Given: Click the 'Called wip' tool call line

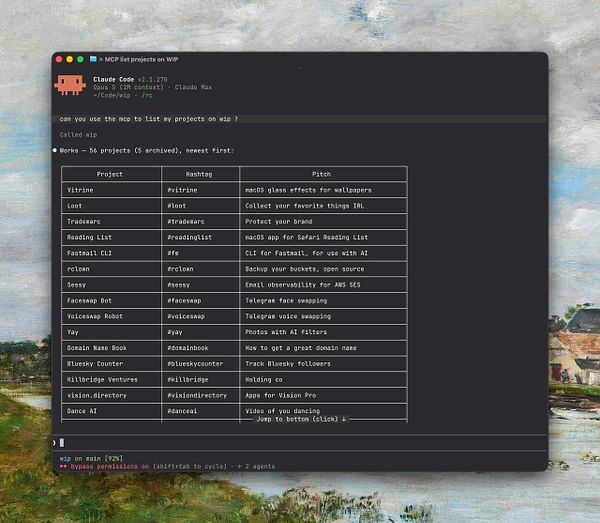Looking at the screenshot, I should click(x=78, y=135).
